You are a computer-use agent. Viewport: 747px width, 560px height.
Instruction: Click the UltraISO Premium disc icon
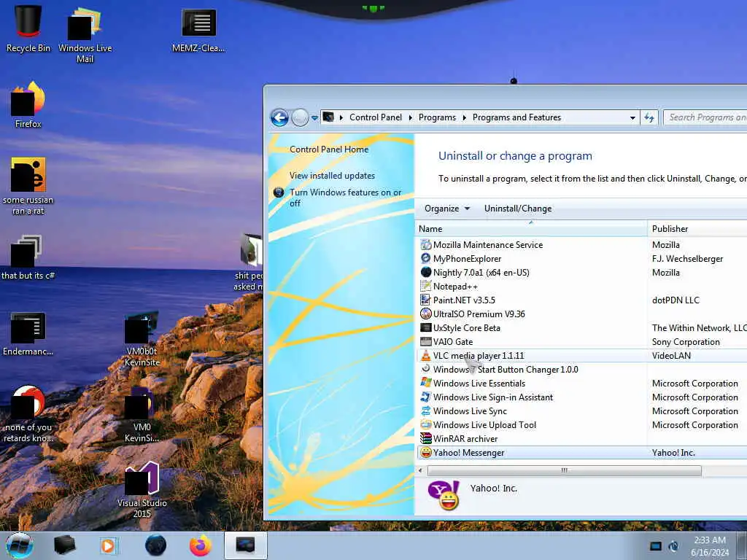tap(425, 314)
